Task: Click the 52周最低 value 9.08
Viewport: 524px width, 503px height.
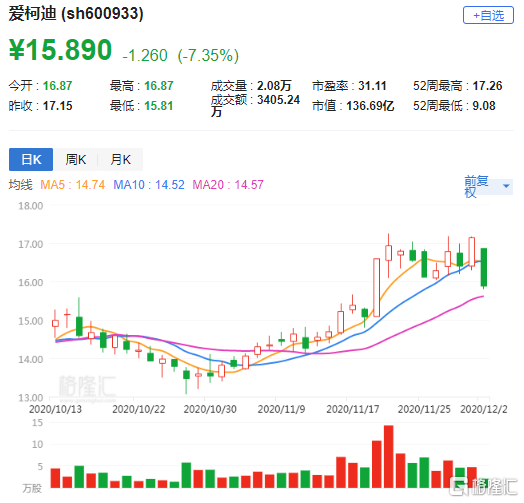Action: pos(484,106)
